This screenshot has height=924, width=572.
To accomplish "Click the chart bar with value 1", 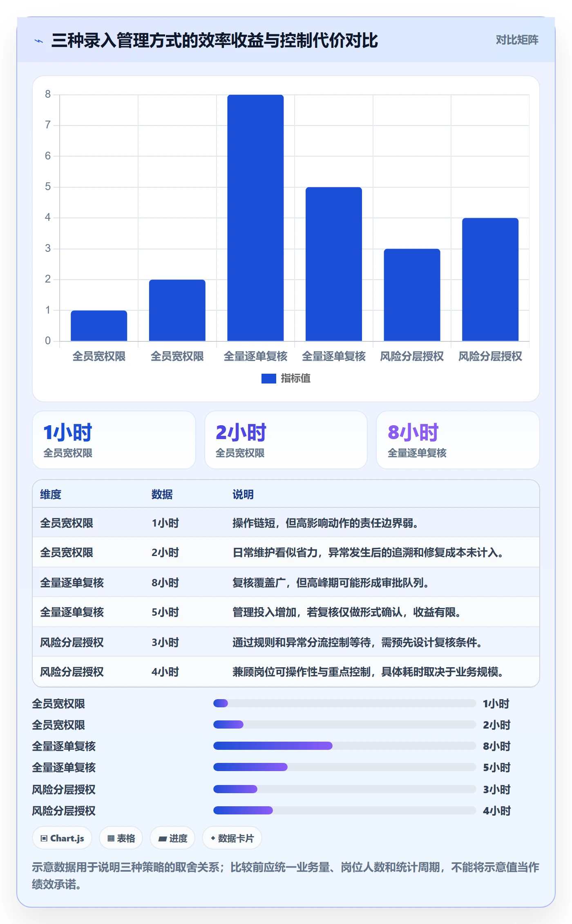I will (x=99, y=325).
